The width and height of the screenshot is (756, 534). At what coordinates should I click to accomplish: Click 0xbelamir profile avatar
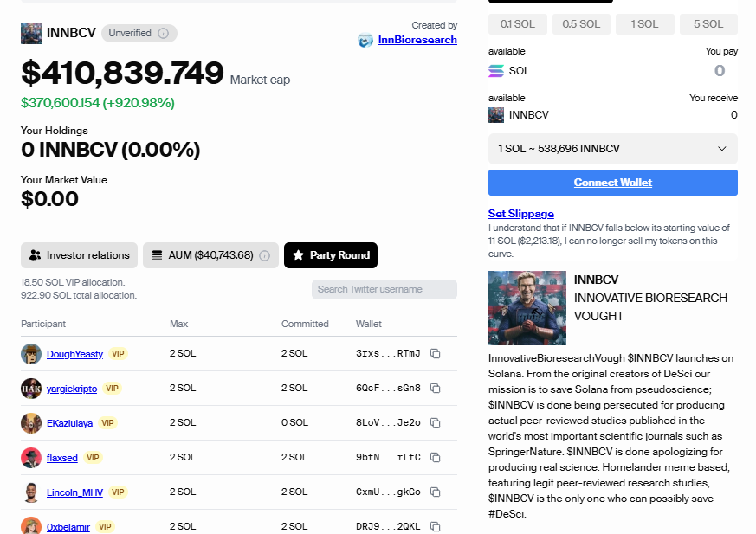click(x=31, y=525)
